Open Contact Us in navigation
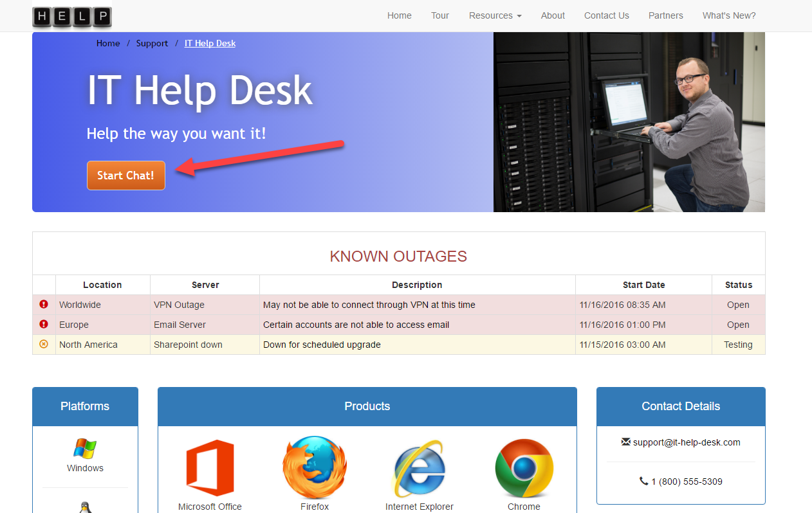812x513 pixels. 607,15
